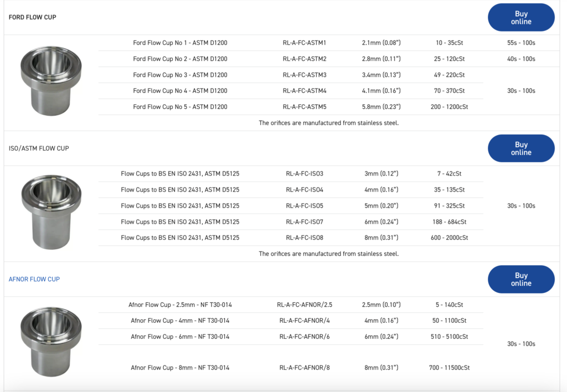
Task: Select Ford Flow Cup No 1 row
Action: [180, 43]
